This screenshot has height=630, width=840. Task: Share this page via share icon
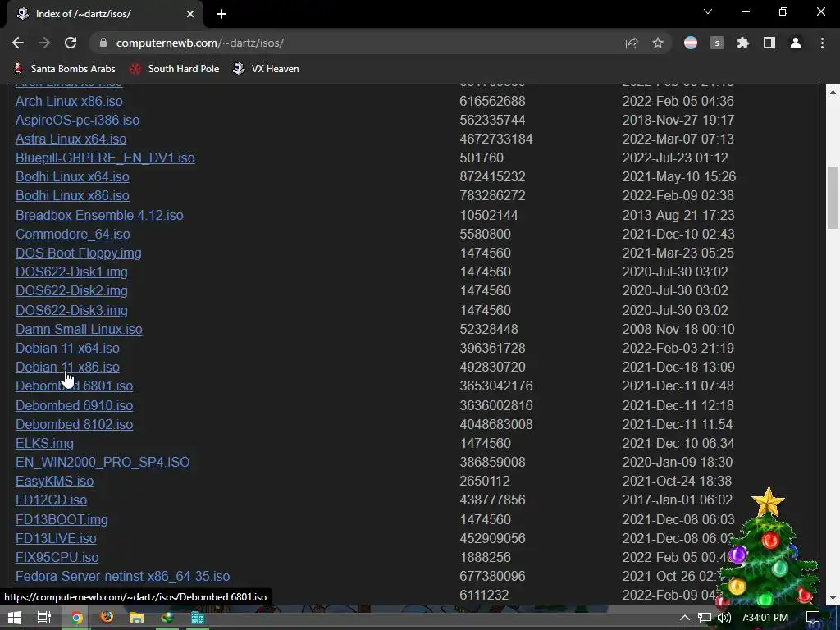point(632,43)
